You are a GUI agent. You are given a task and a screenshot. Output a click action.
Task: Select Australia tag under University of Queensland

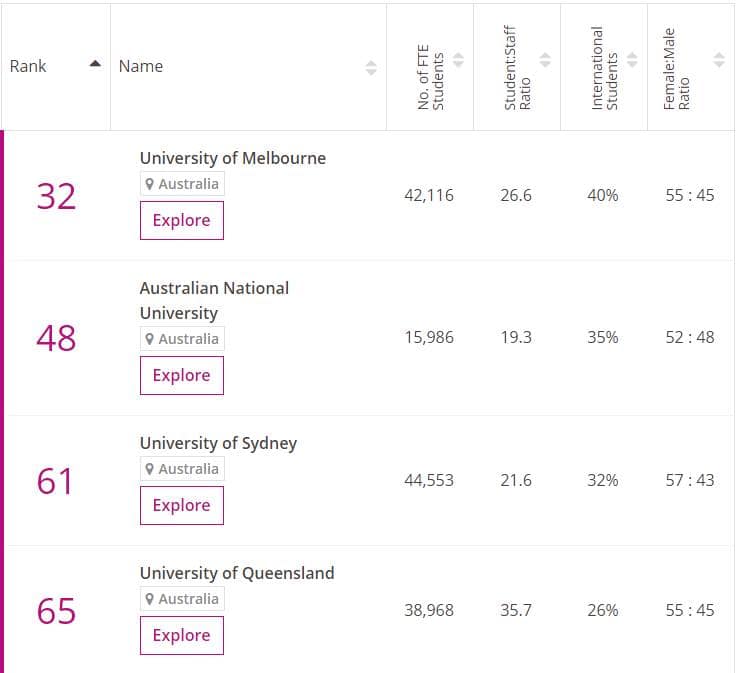click(182, 598)
